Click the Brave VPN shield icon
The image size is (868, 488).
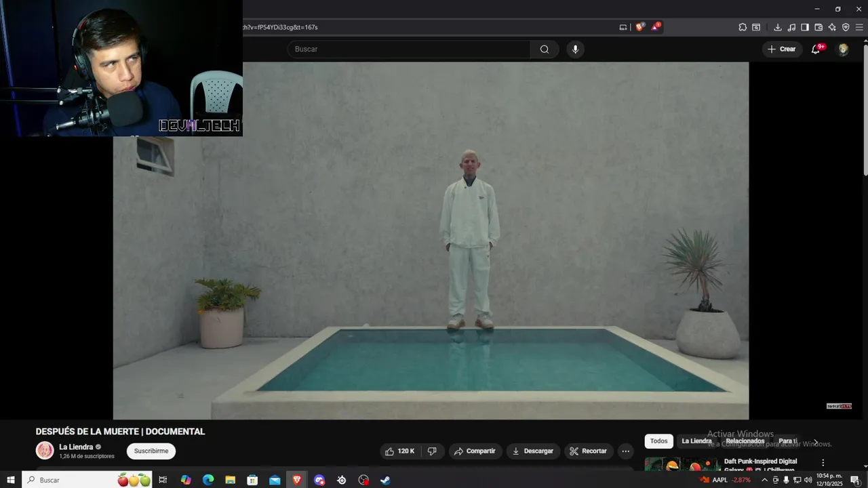846,27
